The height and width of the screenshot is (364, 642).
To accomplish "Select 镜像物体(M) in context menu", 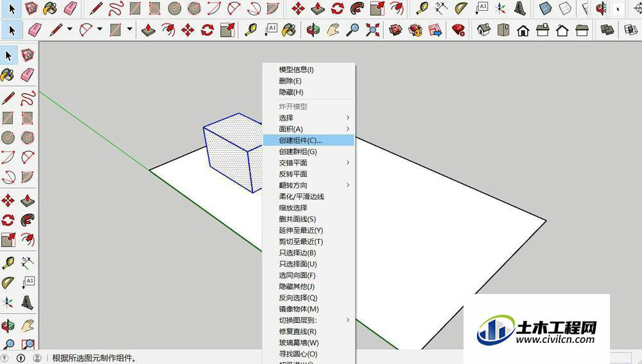I will [308, 309].
